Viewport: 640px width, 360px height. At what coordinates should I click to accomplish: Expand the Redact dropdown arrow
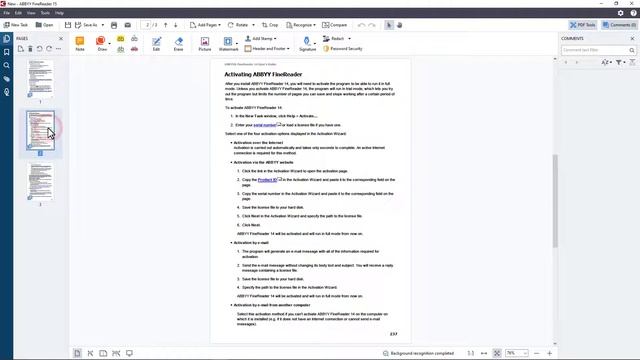coord(349,38)
